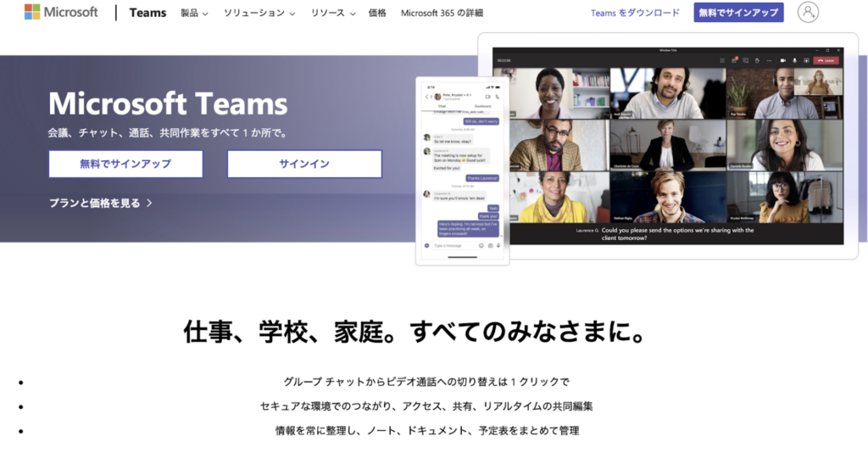Click microphone icon next to message box
868x470 pixels.
point(498,245)
